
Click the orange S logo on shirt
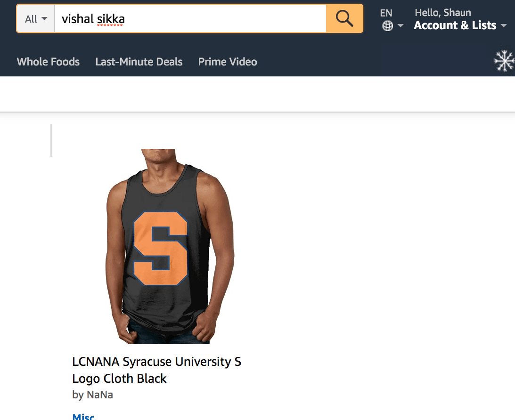click(160, 248)
